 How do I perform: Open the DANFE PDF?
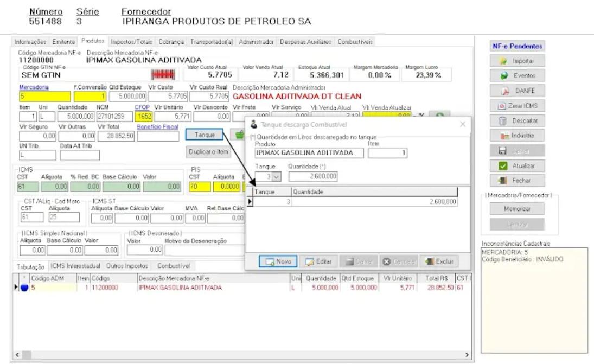517,91
